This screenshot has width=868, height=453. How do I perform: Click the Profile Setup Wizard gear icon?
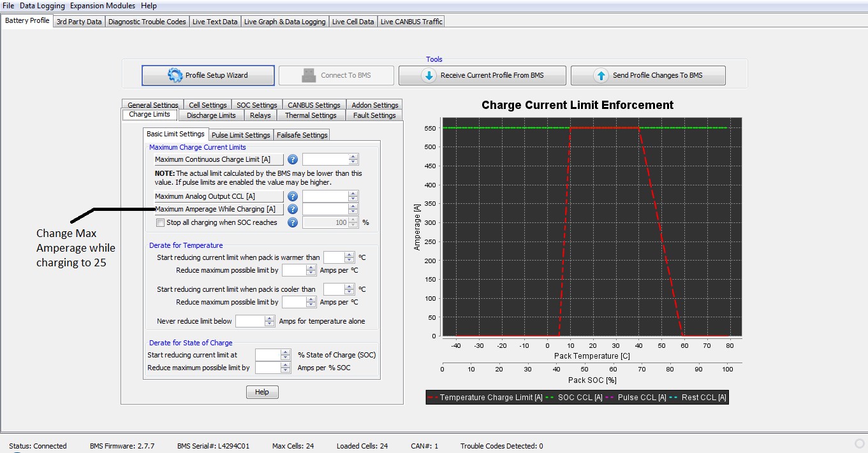pos(175,75)
